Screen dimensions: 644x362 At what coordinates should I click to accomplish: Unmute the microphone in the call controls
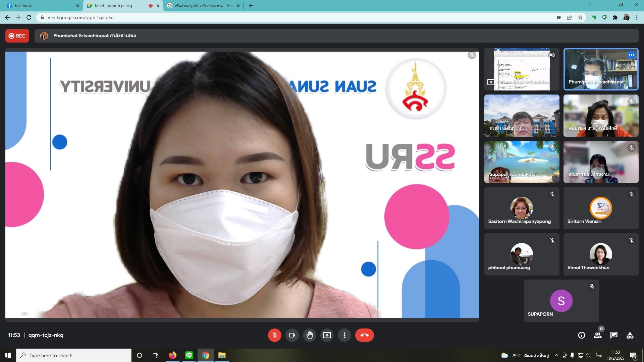pos(274,335)
